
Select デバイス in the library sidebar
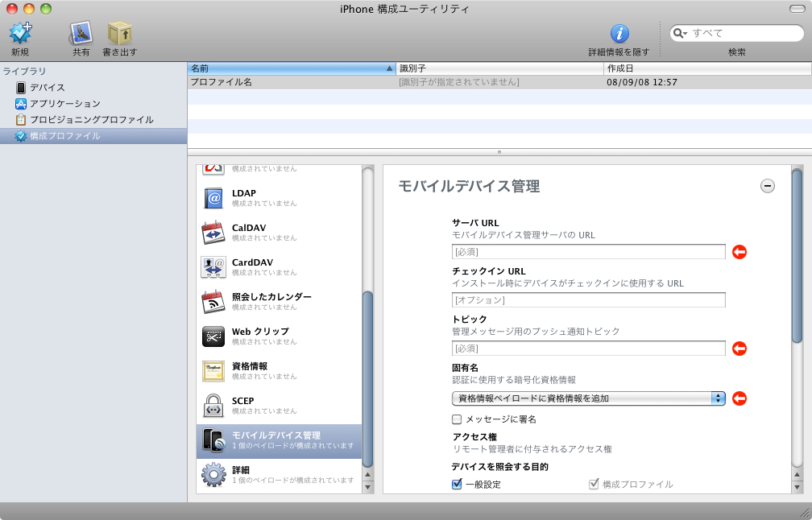(x=47, y=88)
